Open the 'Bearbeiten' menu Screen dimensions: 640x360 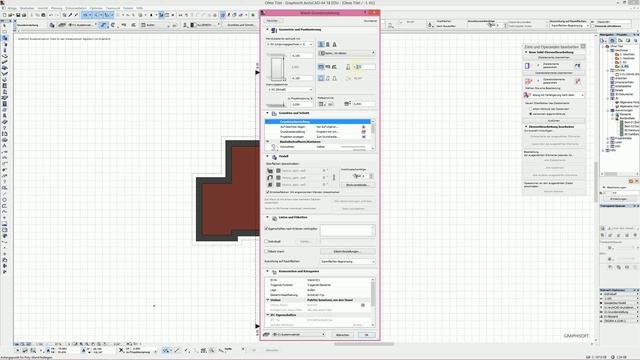(27, 8)
